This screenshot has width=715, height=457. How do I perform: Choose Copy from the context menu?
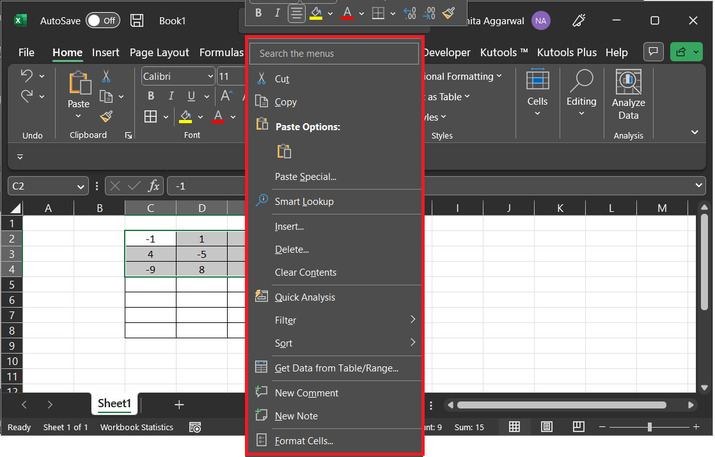pos(334,102)
